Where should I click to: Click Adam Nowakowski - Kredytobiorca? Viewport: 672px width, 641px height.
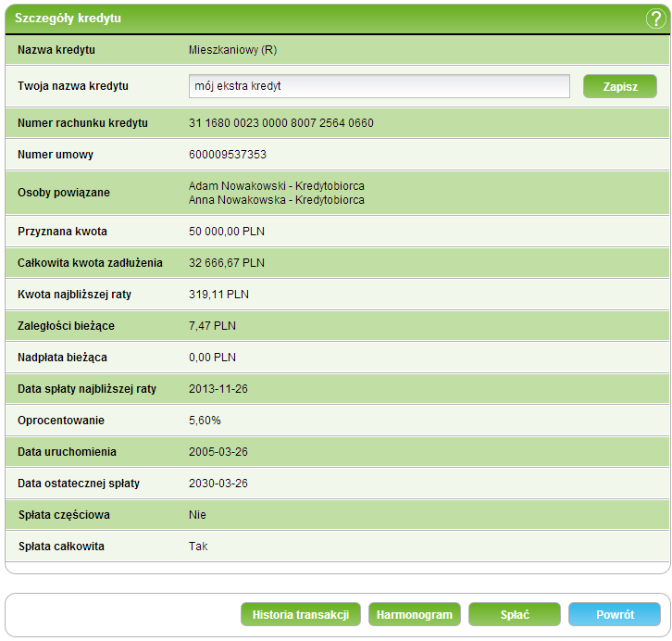[277, 186]
